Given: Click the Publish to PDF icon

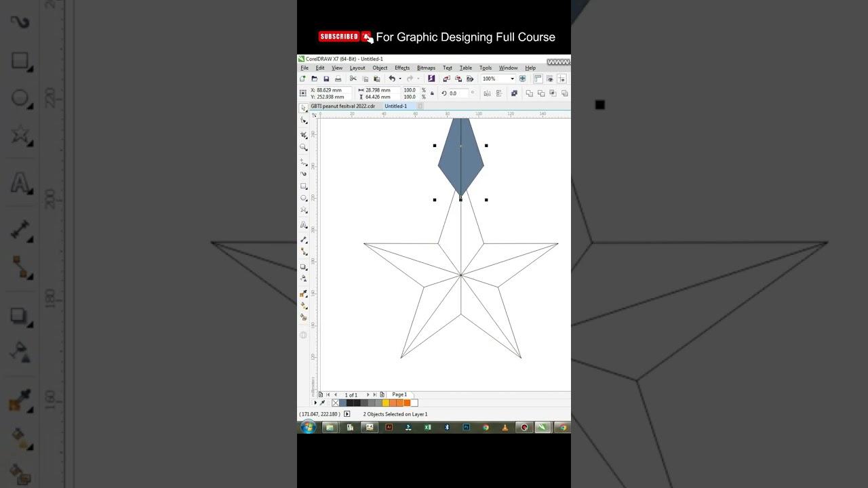Looking at the screenshot, I should pyautogui.click(x=469, y=79).
